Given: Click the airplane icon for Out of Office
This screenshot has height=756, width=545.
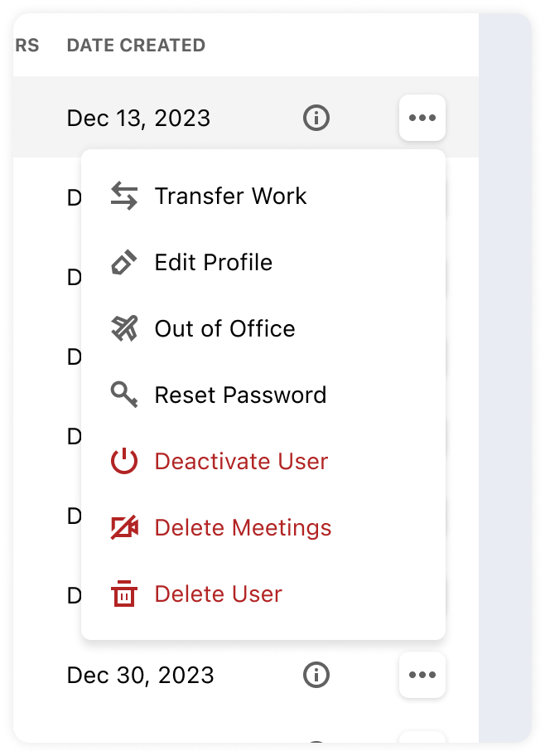Looking at the screenshot, I should pyautogui.click(x=123, y=328).
